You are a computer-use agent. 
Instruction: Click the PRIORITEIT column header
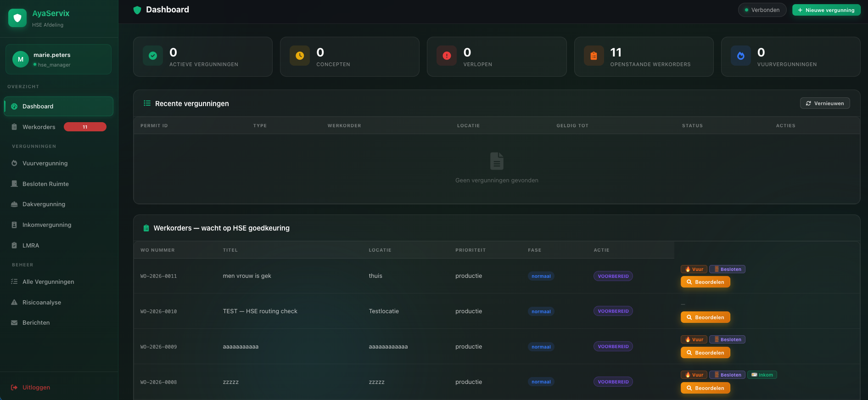coord(470,250)
